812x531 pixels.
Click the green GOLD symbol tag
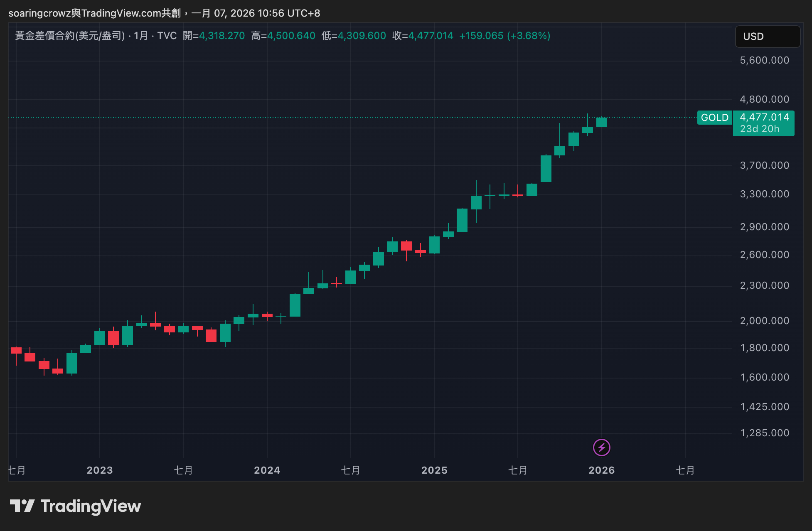click(714, 118)
